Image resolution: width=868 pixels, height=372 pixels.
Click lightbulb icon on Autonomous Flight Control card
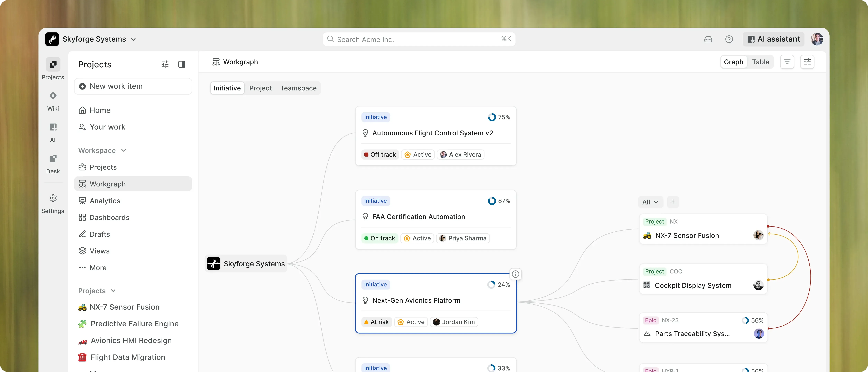365,133
